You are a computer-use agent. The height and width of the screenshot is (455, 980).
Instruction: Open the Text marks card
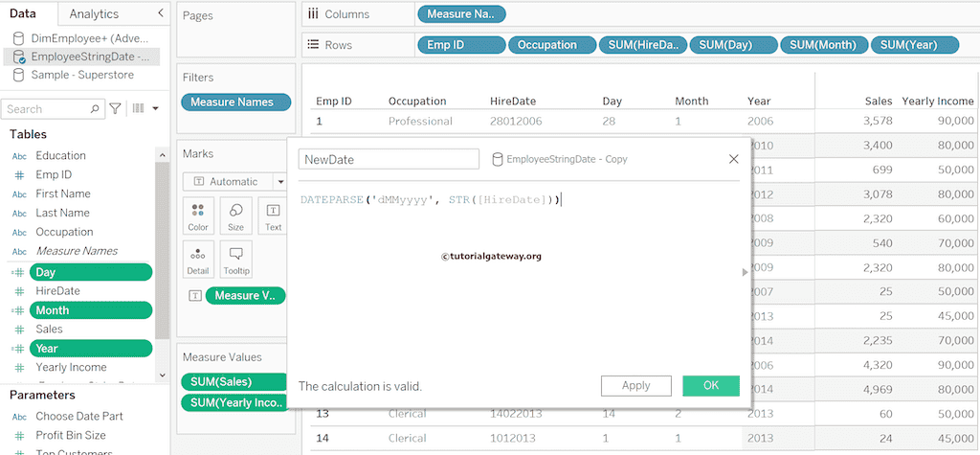click(273, 216)
